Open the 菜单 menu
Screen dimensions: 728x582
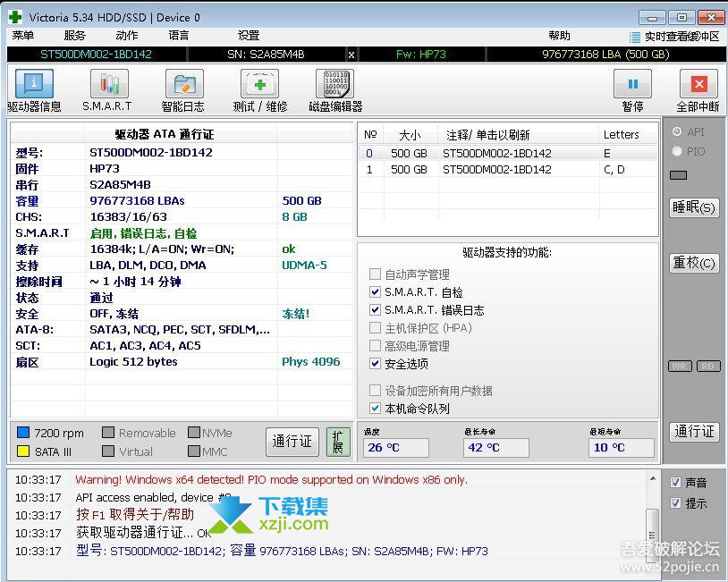(x=23, y=36)
